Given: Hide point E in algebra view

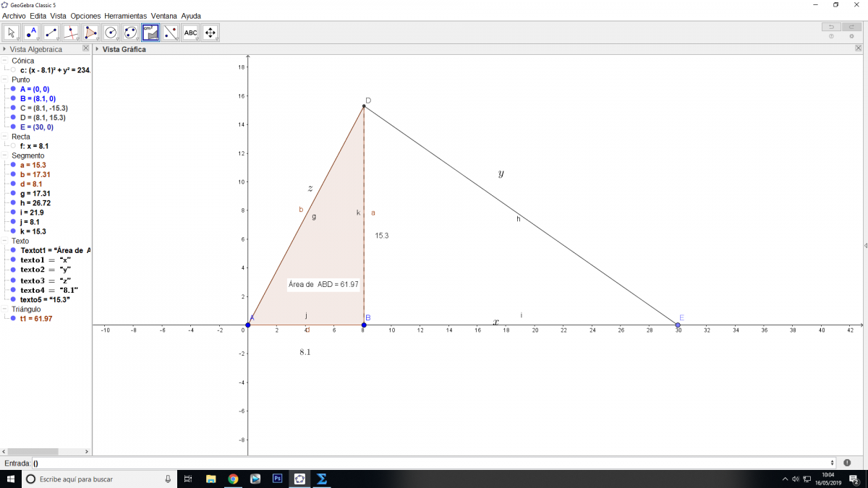Looking at the screenshot, I should [13, 127].
